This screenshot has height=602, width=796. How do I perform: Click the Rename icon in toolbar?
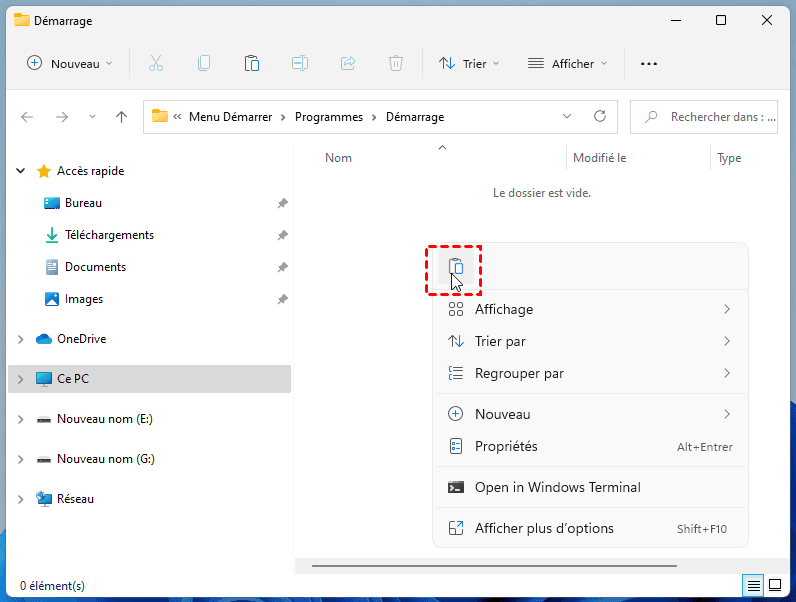pos(299,63)
